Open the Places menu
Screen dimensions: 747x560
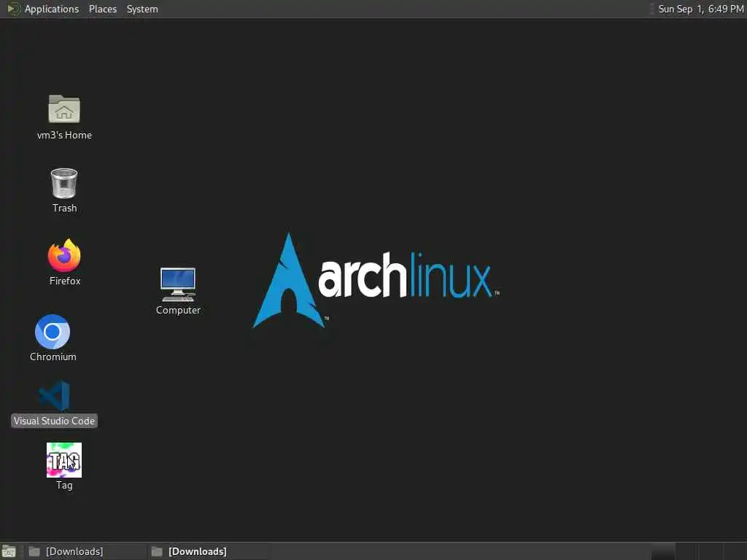102,9
